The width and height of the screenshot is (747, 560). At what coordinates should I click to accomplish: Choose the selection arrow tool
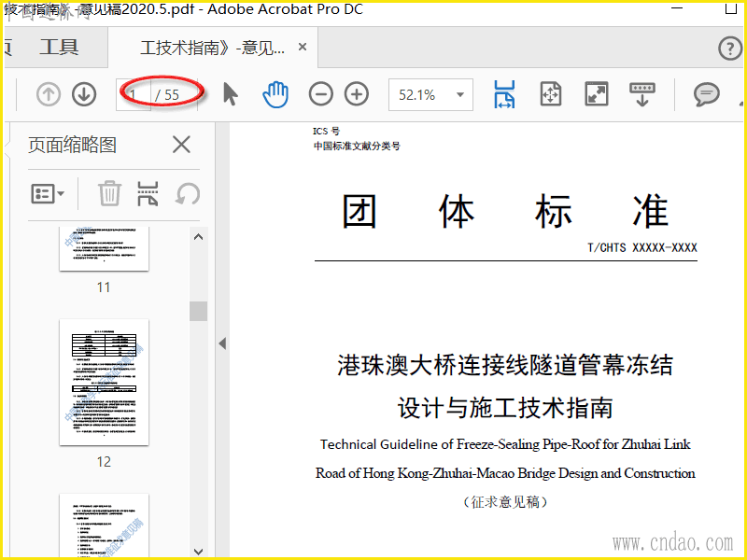[x=230, y=94]
